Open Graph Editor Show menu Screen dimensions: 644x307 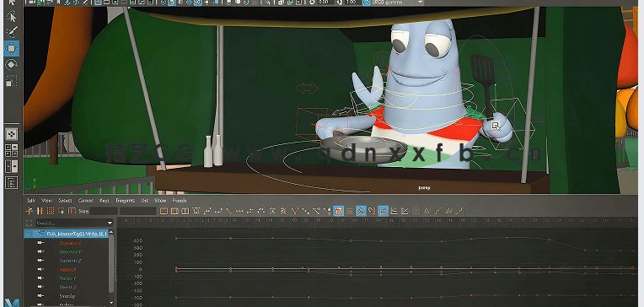(160, 201)
